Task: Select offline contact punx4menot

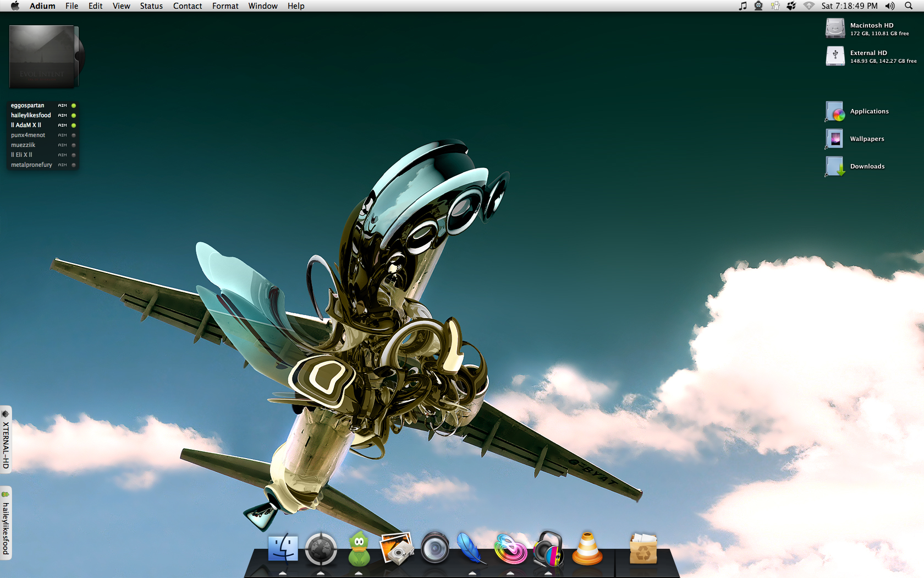Action: pos(43,135)
